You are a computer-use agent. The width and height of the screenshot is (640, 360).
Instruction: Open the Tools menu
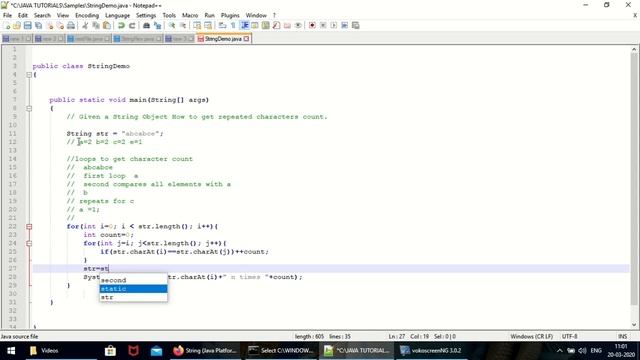click(x=169, y=15)
